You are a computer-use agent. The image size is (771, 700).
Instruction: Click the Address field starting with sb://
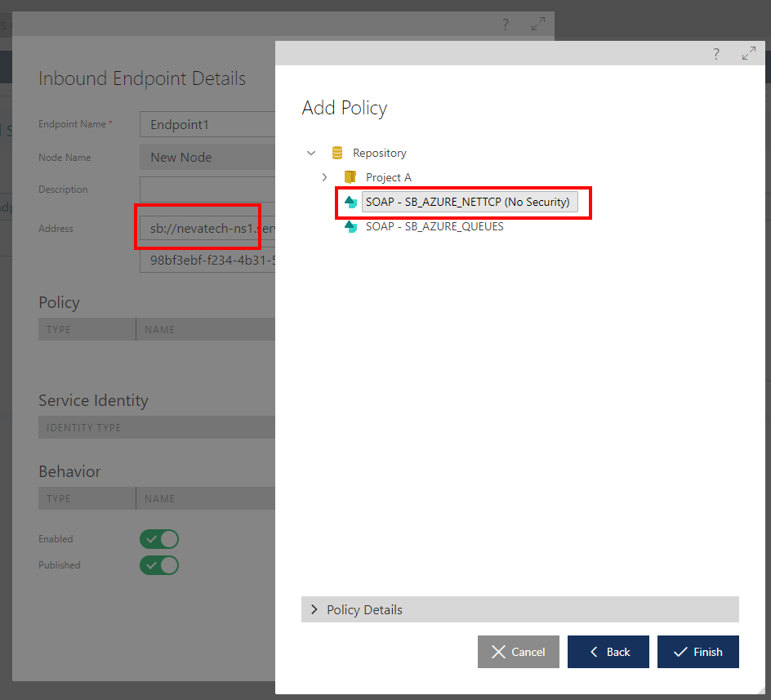[x=207, y=228]
